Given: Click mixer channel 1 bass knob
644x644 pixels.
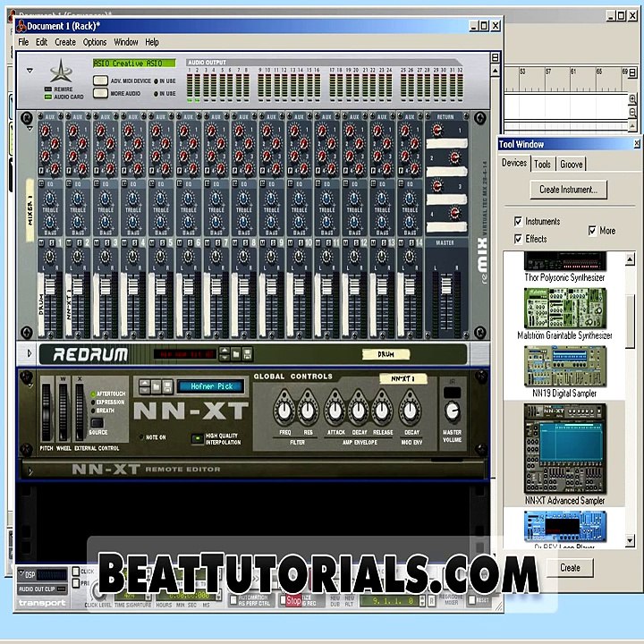Looking at the screenshot, I should coord(50,223).
